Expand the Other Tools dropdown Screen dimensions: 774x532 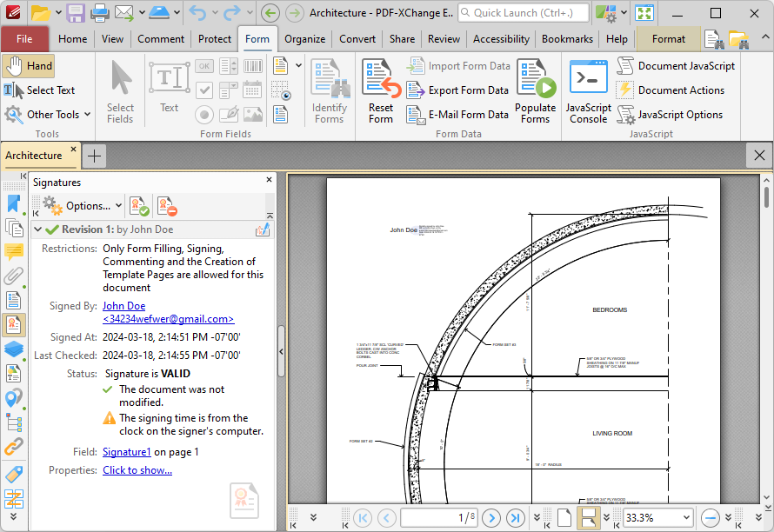point(48,115)
